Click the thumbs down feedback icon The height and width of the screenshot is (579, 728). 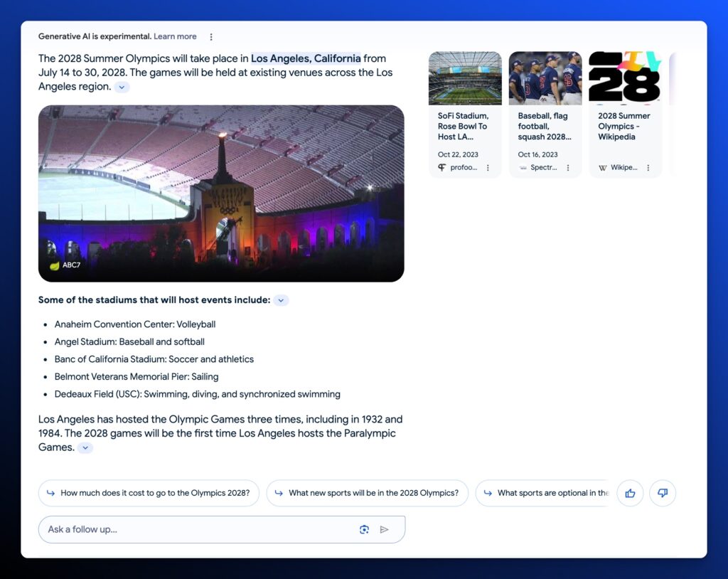[x=663, y=493]
